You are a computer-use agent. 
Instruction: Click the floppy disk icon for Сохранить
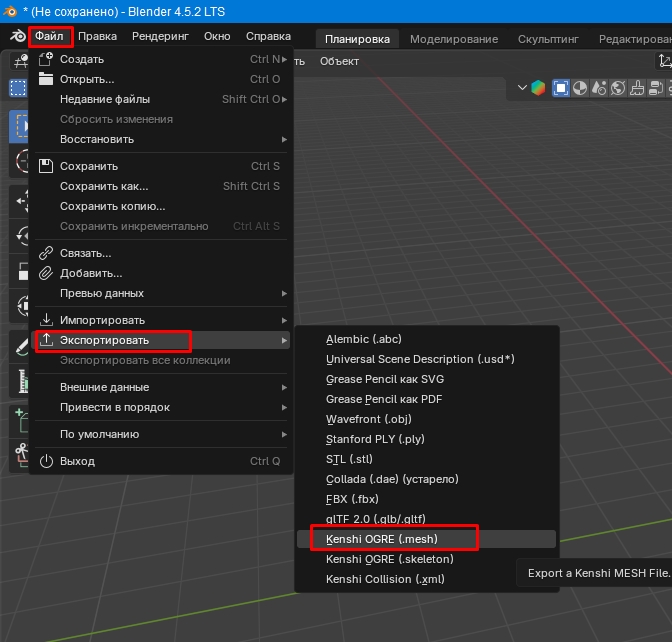point(46,166)
